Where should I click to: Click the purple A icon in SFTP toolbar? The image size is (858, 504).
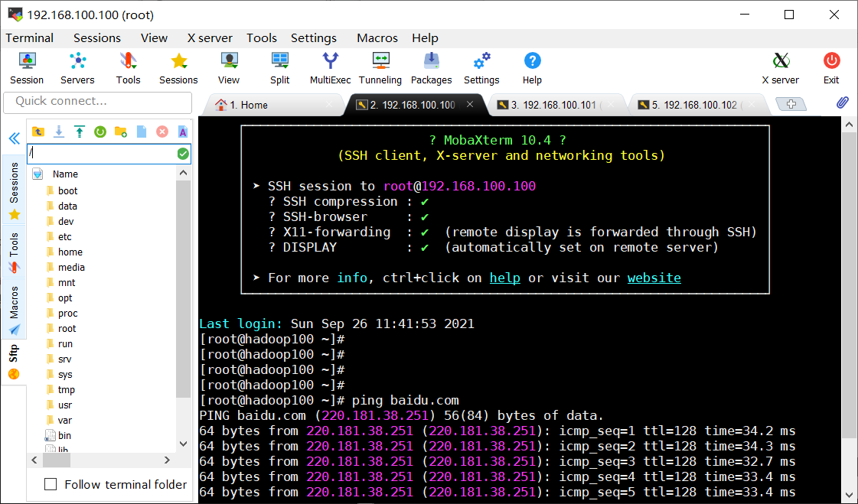point(183,132)
